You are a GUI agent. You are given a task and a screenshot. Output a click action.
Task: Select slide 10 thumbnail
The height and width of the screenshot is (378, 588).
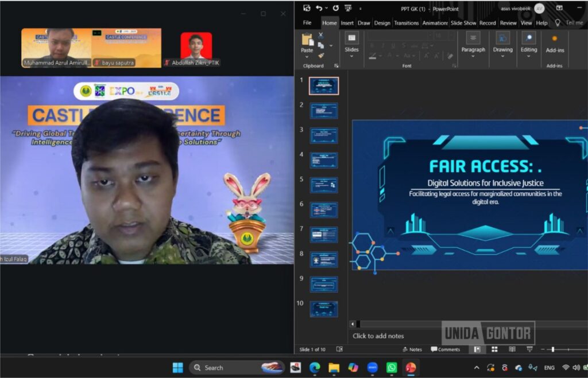[324, 309]
